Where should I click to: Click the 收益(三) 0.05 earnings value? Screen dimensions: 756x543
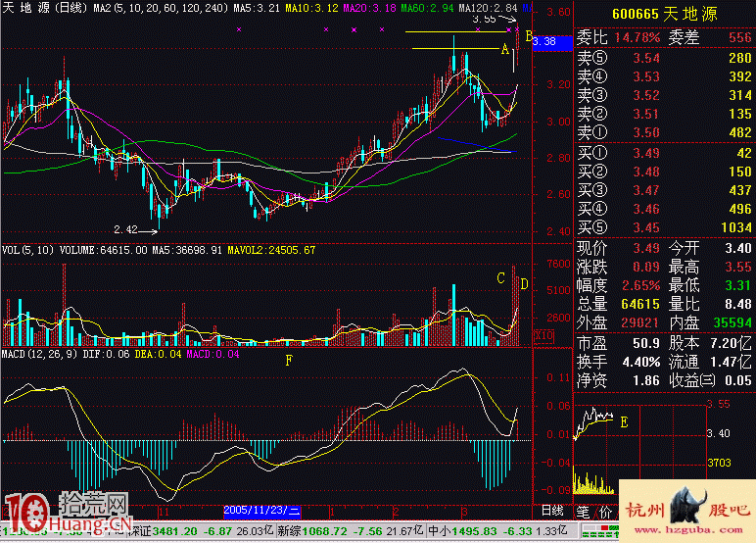(737, 381)
